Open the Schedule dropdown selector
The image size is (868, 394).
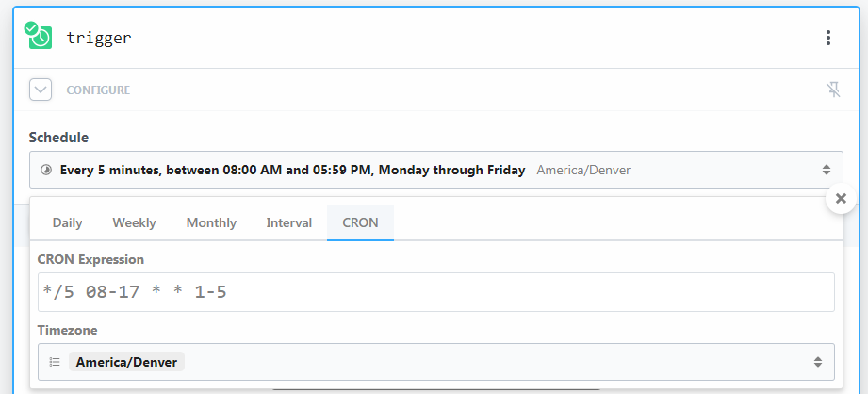tap(436, 170)
